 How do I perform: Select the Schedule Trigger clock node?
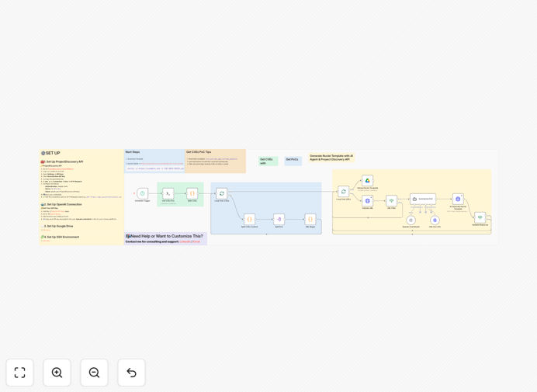pos(143,193)
